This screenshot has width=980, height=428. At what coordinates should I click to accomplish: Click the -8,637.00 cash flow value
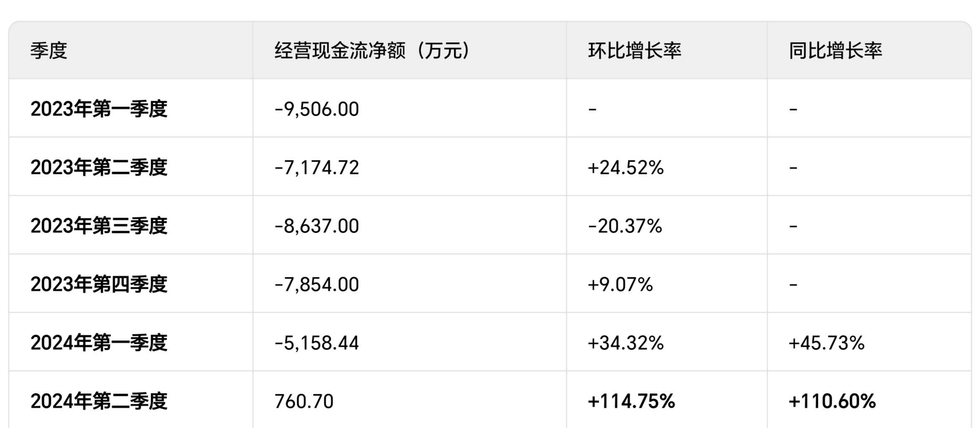(317, 226)
